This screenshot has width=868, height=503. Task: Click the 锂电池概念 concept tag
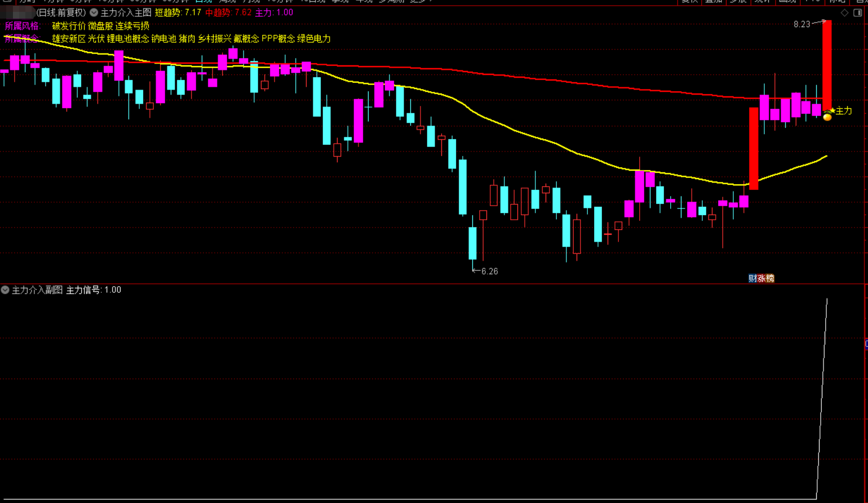(x=128, y=39)
